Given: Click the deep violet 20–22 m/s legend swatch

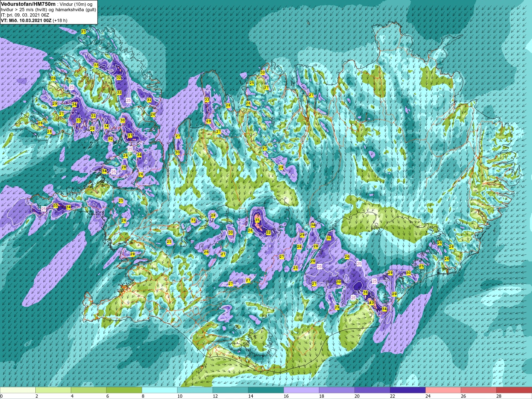Looking at the screenshot, I should [372, 390].
